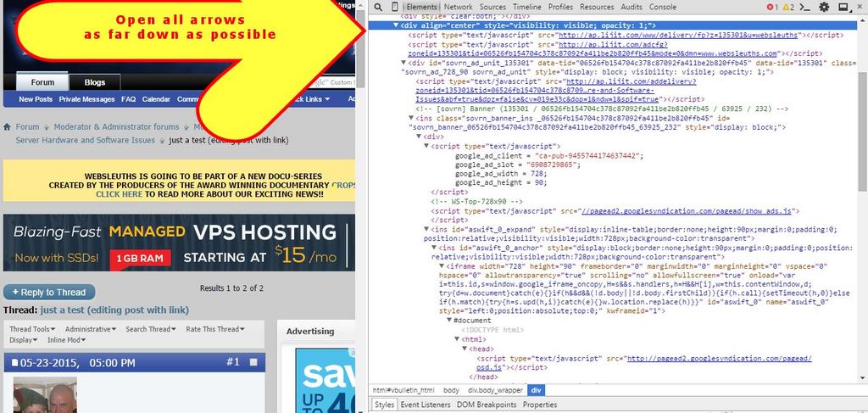Screen dimensions: 868x413
Task: Collapse the selected div align center node
Action: pos(397,26)
